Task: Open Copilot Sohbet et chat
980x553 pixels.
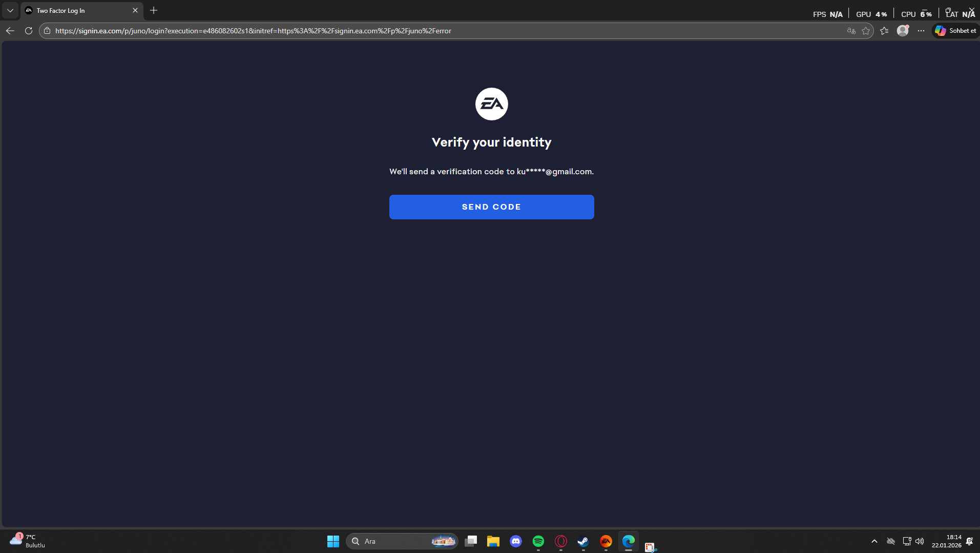Action: tap(955, 31)
